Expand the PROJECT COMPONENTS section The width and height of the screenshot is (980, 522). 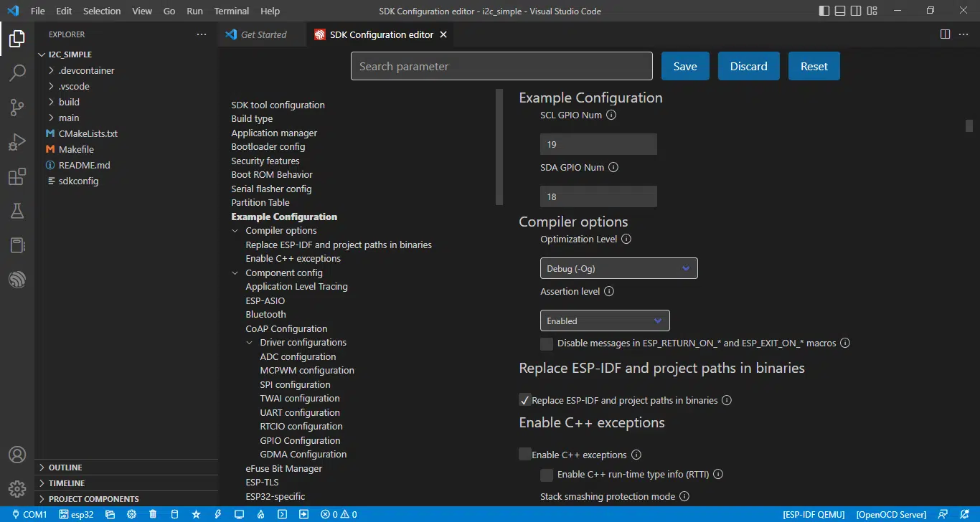pyautogui.click(x=94, y=499)
